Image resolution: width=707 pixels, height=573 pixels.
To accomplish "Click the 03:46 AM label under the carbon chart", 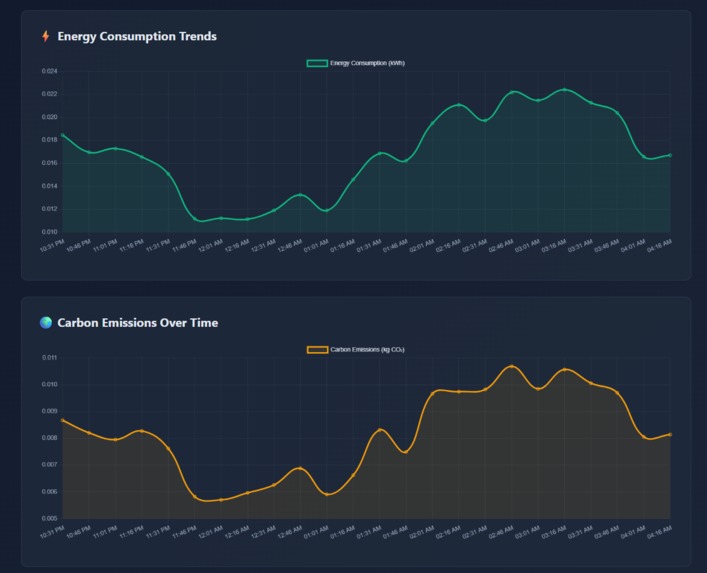I will (607, 532).
